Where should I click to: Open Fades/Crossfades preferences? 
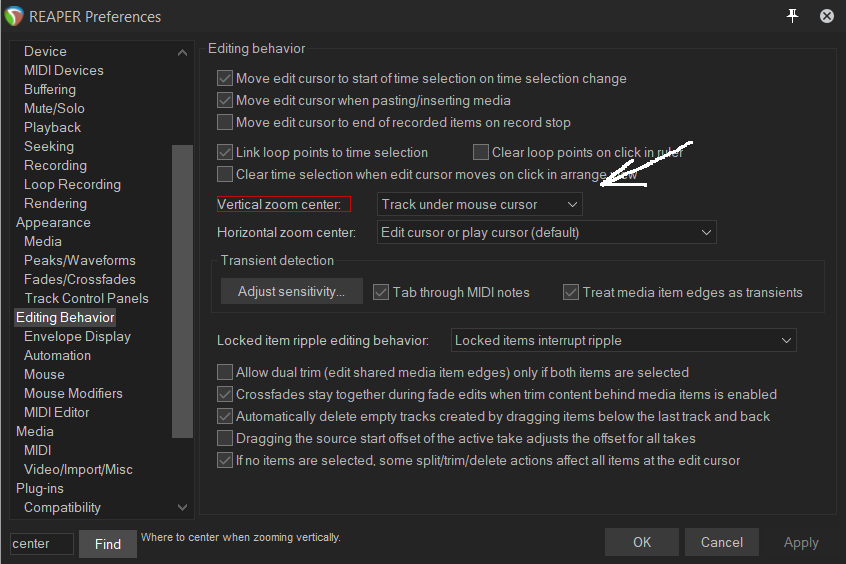pyautogui.click(x=80, y=280)
